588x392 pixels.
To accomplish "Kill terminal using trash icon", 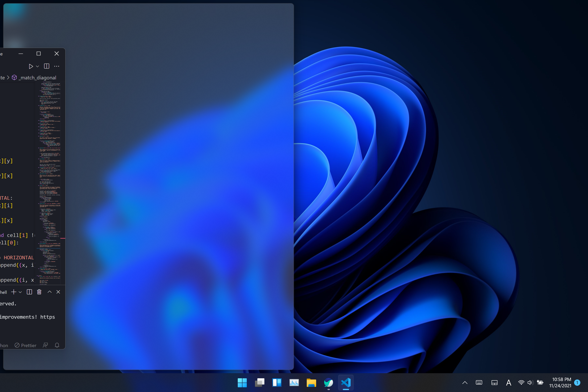I will [x=39, y=292].
